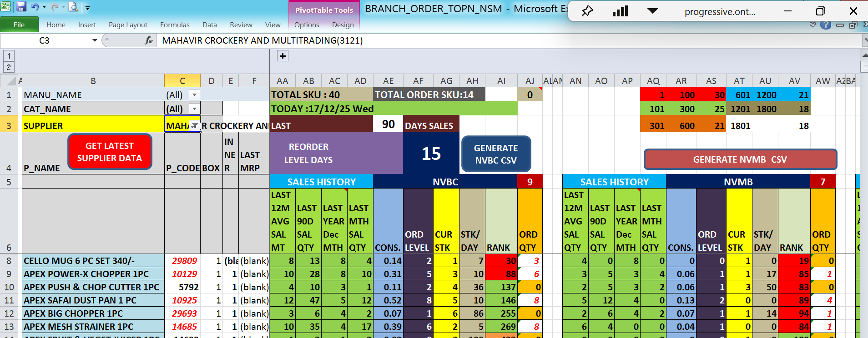Click GET LATEST SUPPLIER DATA button
868x338 pixels.
(110, 152)
